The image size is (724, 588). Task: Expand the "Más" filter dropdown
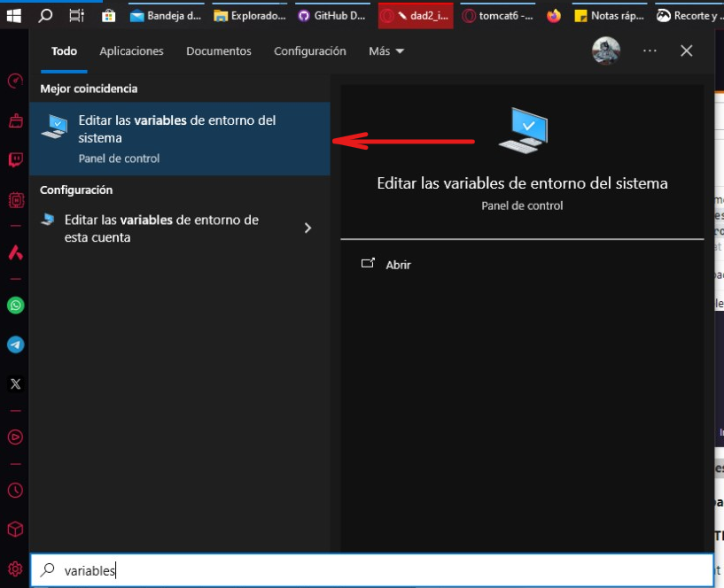tap(386, 51)
